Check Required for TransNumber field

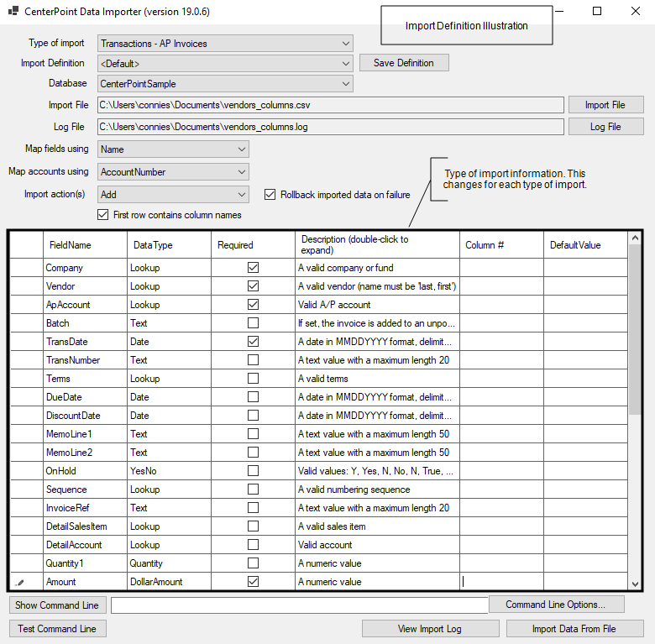tap(253, 359)
